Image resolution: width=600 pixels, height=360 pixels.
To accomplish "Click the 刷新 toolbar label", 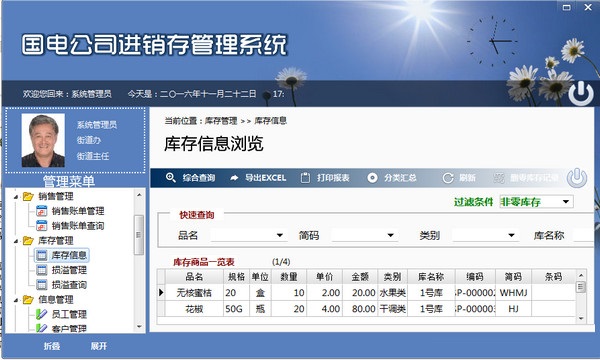I will point(467,178).
